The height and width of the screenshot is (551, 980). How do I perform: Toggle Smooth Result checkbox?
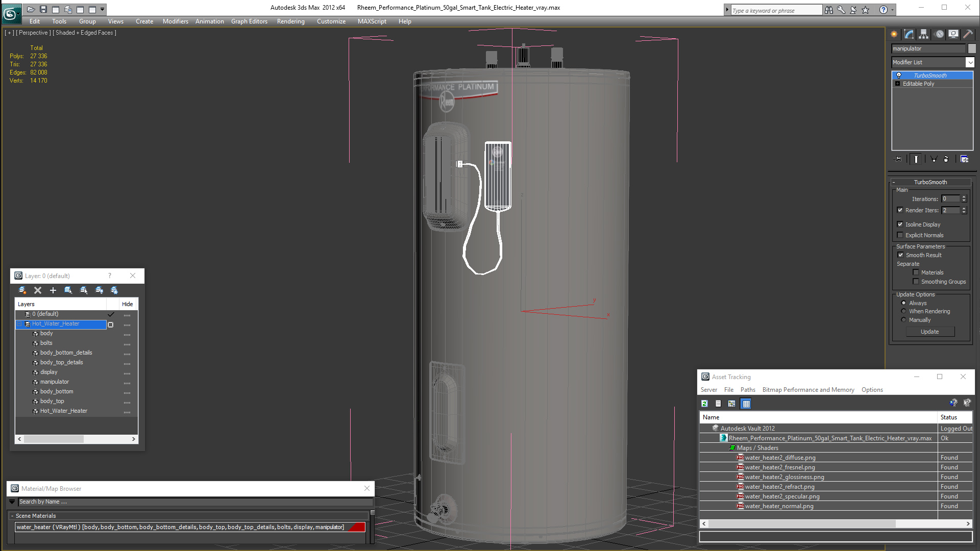tap(901, 255)
